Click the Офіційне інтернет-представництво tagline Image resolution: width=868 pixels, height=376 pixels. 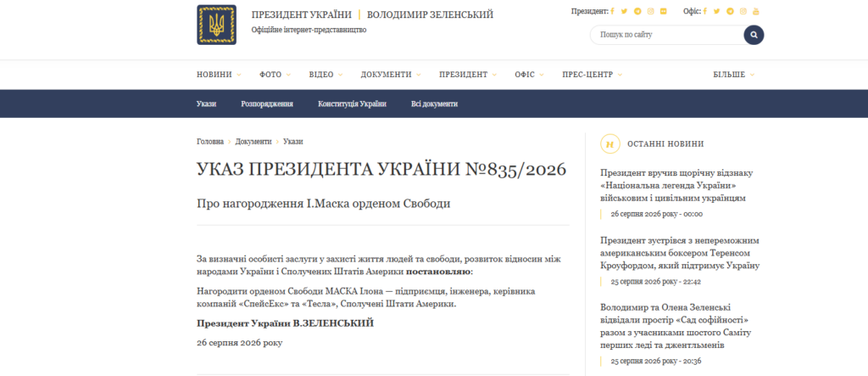point(309,30)
